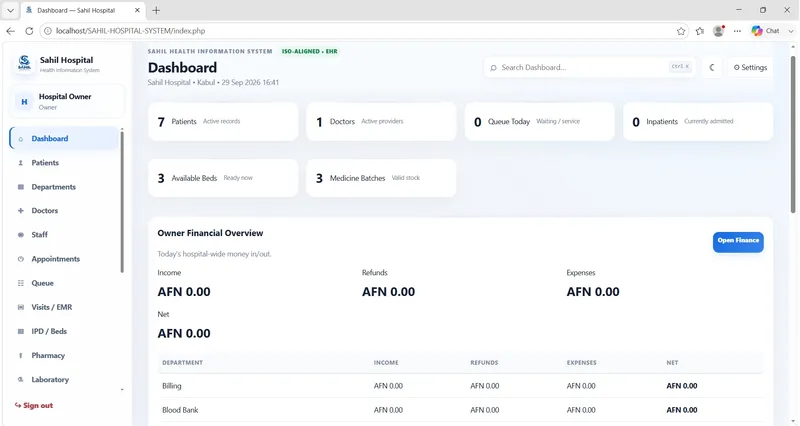Open Doctors in the sidebar menu

(65, 211)
